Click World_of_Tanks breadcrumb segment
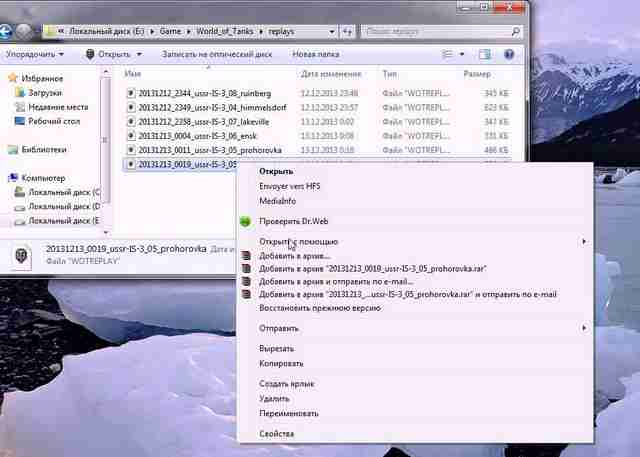 [x=224, y=31]
